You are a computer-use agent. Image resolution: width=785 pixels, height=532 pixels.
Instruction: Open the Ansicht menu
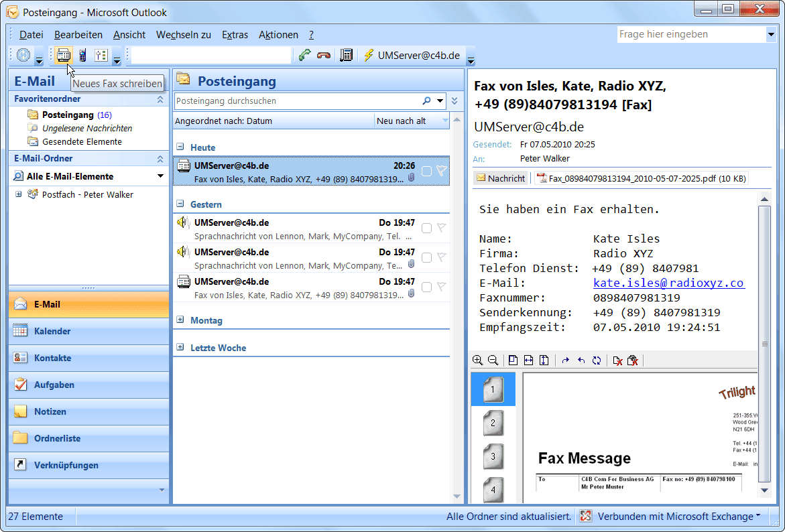click(129, 35)
